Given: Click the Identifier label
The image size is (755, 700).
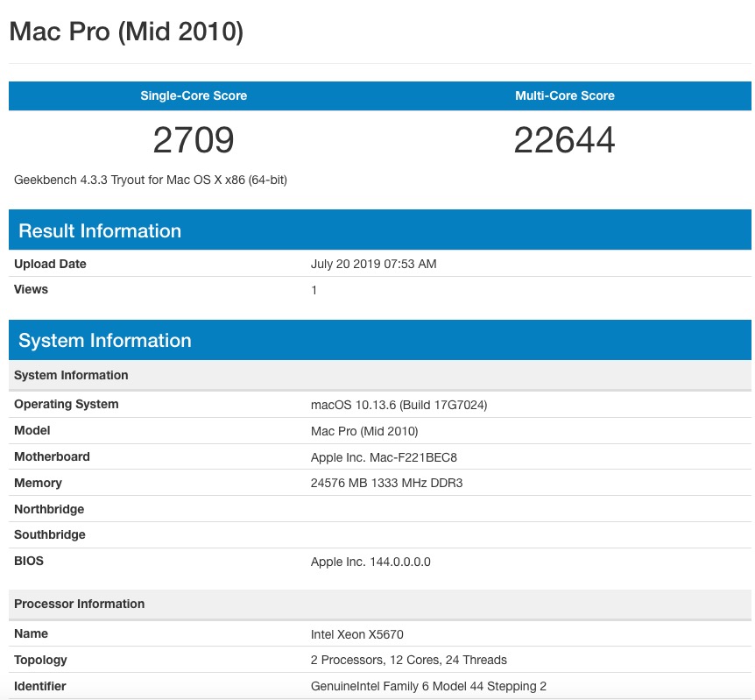Looking at the screenshot, I should (40, 686).
